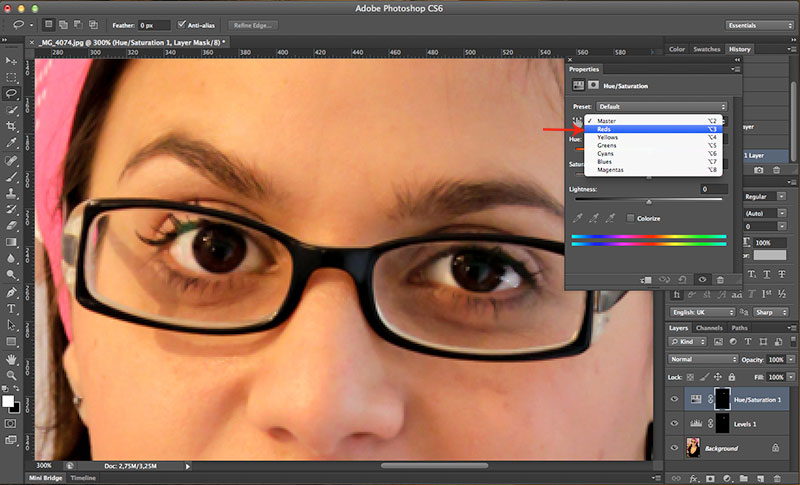Click the Refine Edge button
The height and width of the screenshot is (485, 800).
[x=254, y=24]
